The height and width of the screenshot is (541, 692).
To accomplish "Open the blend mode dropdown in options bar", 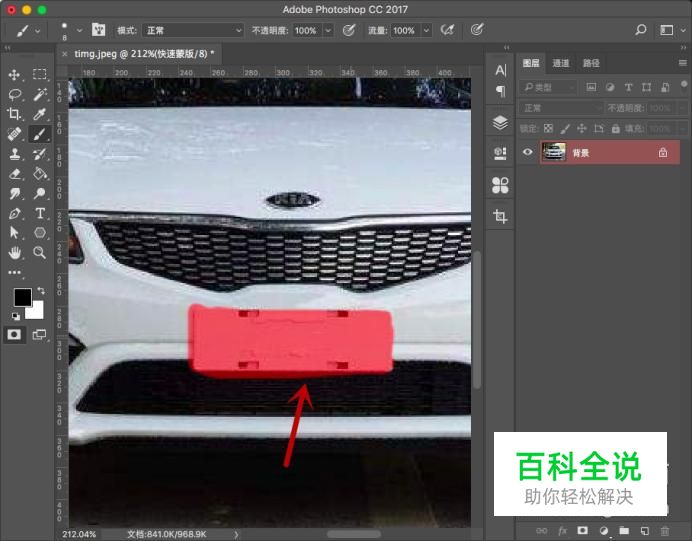I will [x=192, y=30].
